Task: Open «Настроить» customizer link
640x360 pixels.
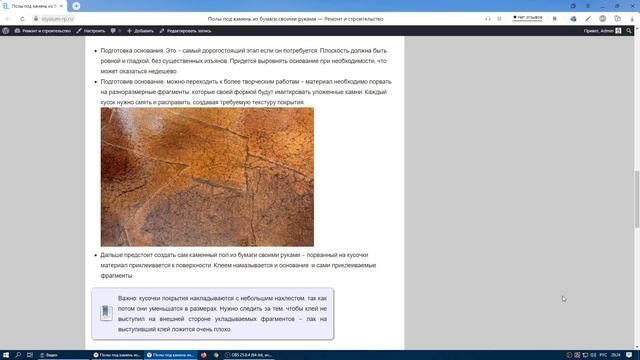Action: tap(91, 31)
